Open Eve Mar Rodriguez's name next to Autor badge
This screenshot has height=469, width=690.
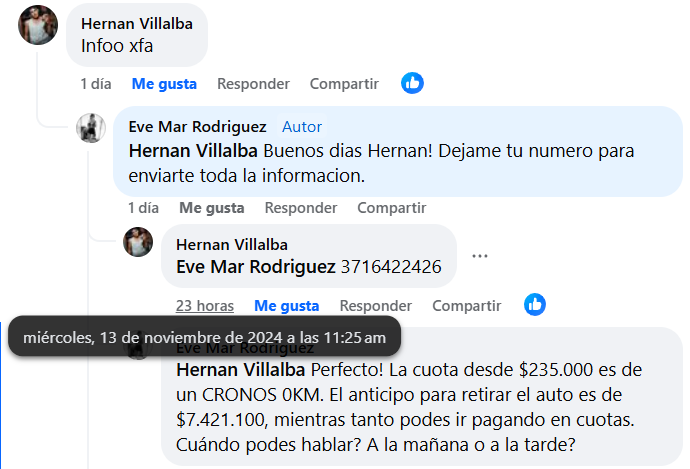[x=198, y=127]
